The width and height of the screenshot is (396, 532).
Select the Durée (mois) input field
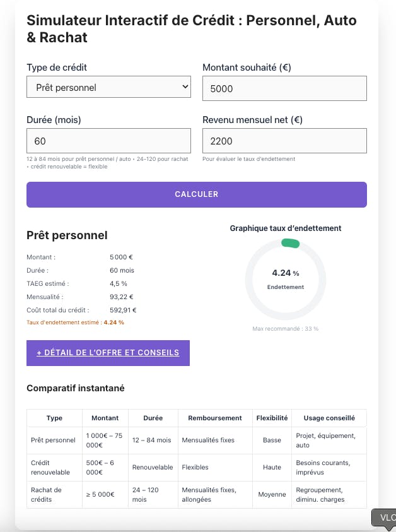coord(108,141)
